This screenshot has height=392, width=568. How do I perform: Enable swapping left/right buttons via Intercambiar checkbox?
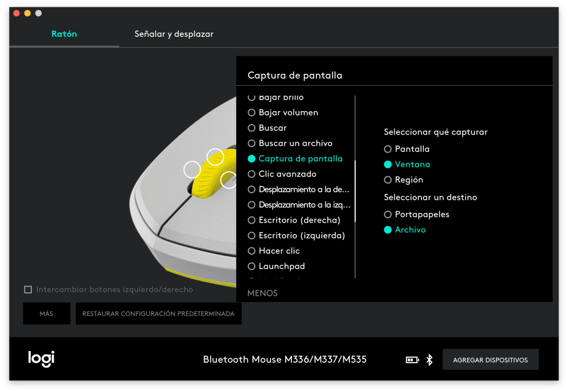click(28, 289)
